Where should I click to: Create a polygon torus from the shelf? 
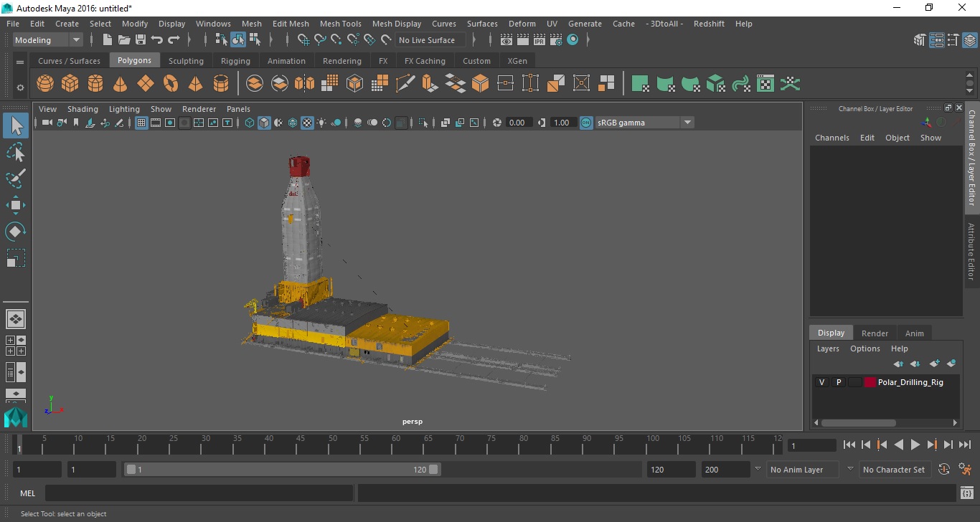[x=171, y=84]
